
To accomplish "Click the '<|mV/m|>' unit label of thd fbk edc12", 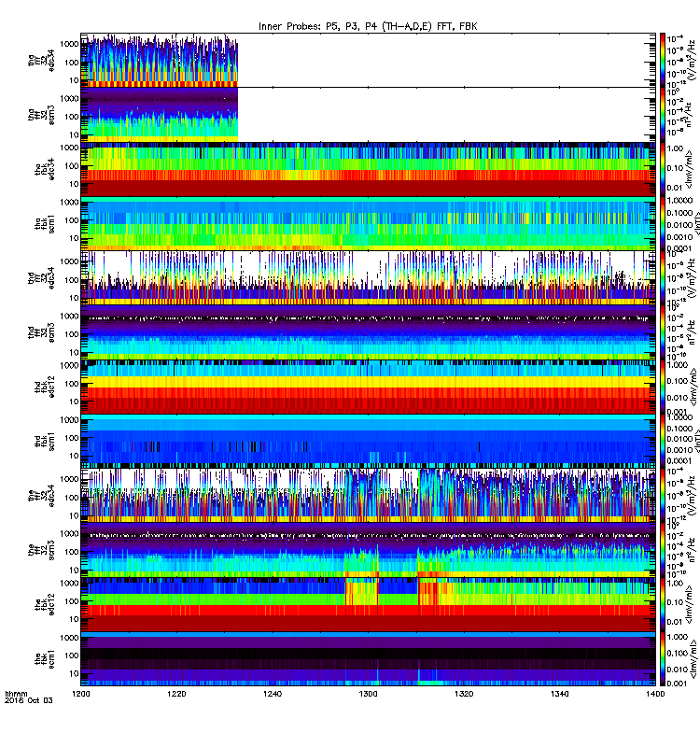I will point(693,387).
